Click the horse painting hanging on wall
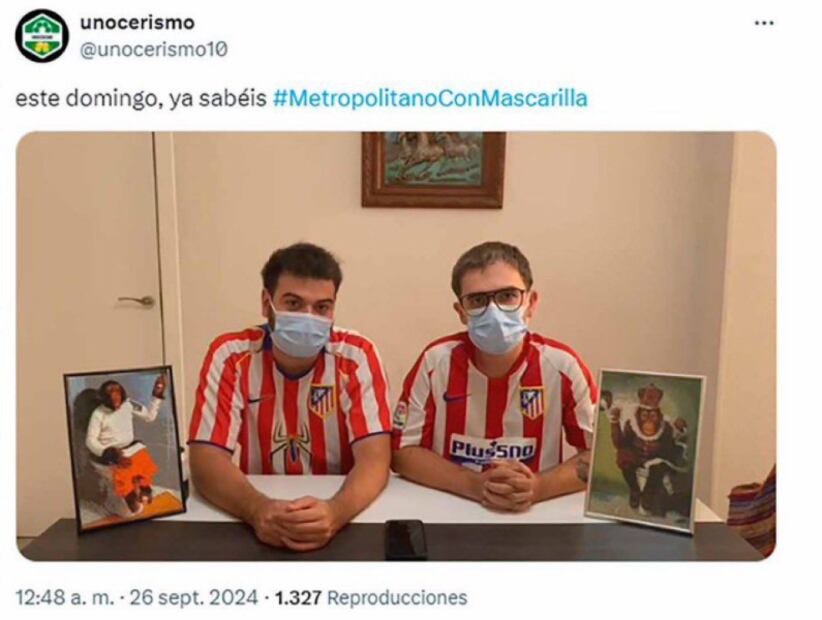This screenshot has width=822, height=620. click(x=434, y=169)
